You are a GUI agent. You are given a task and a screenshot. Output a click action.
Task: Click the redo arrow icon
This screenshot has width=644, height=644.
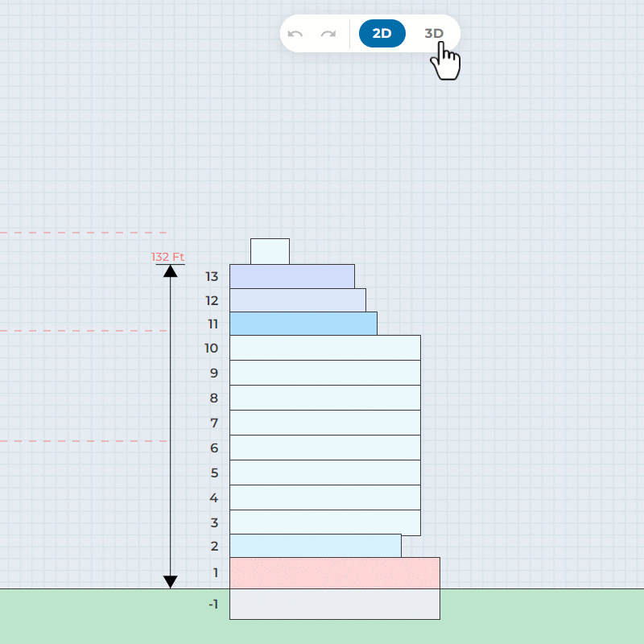pos(328,34)
